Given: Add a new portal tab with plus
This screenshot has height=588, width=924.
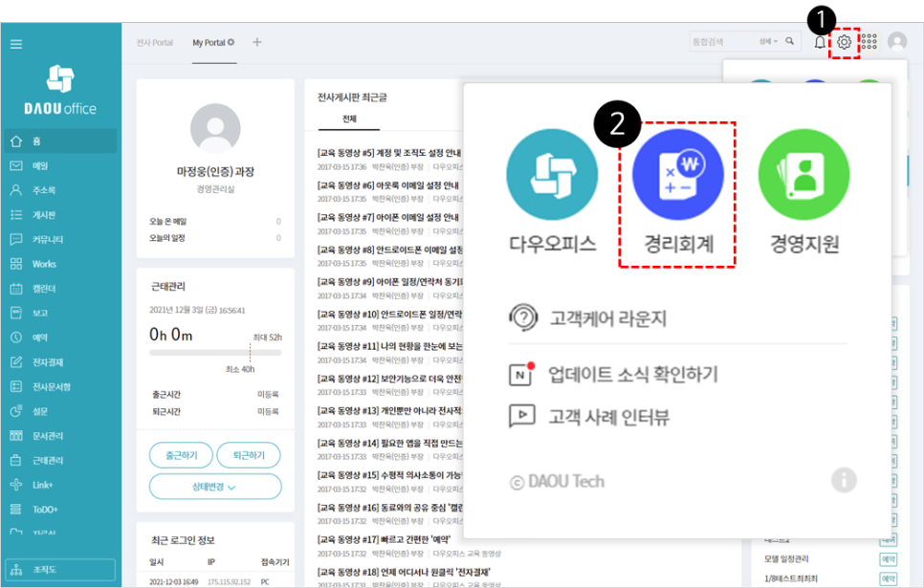Looking at the screenshot, I should 257,42.
